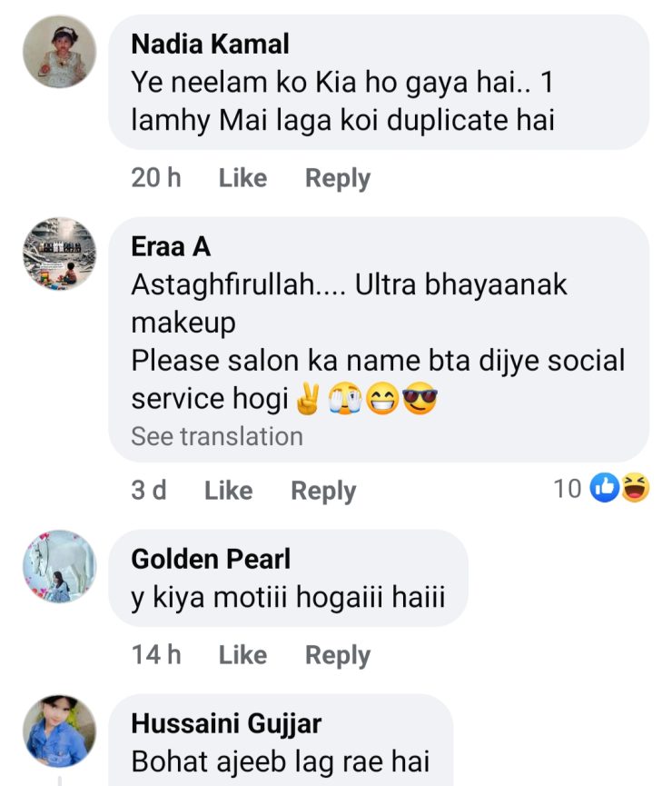Open Nadia Kamal's profile name link
The height and width of the screenshot is (786, 672).
coord(210,44)
